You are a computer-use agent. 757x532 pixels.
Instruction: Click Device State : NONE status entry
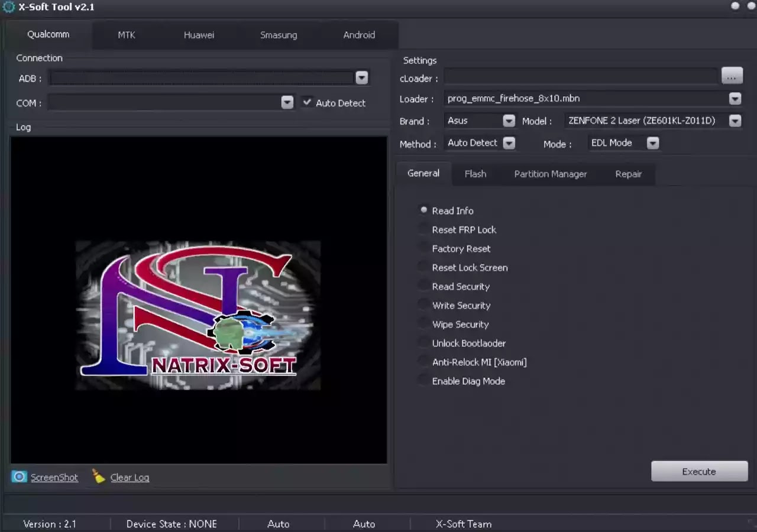(172, 524)
